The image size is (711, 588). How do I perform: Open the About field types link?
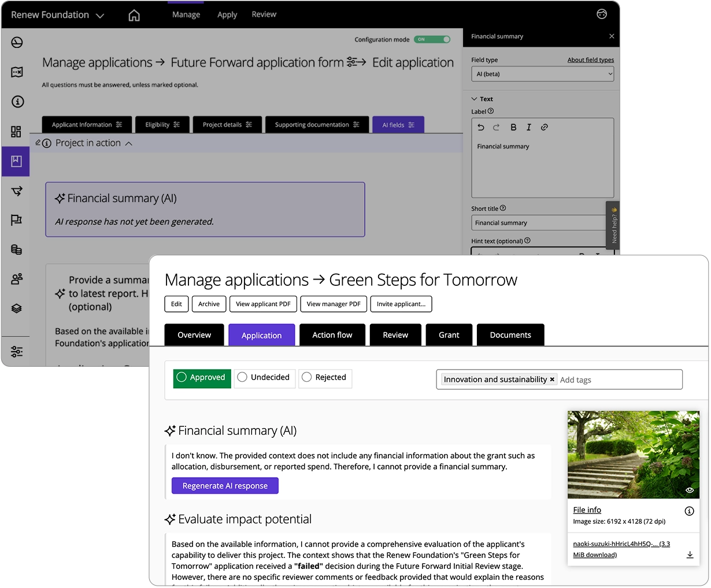tap(591, 59)
